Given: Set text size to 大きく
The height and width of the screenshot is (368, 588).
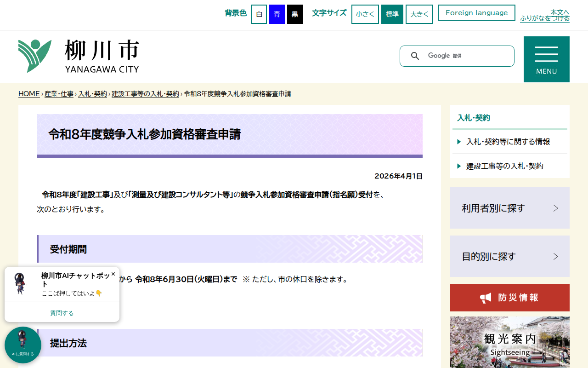Looking at the screenshot, I should (x=419, y=14).
